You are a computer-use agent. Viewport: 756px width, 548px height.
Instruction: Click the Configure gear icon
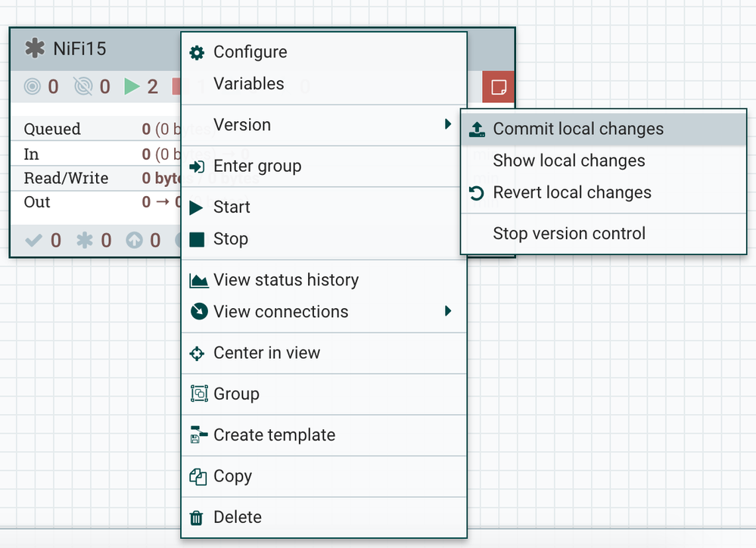(197, 52)
